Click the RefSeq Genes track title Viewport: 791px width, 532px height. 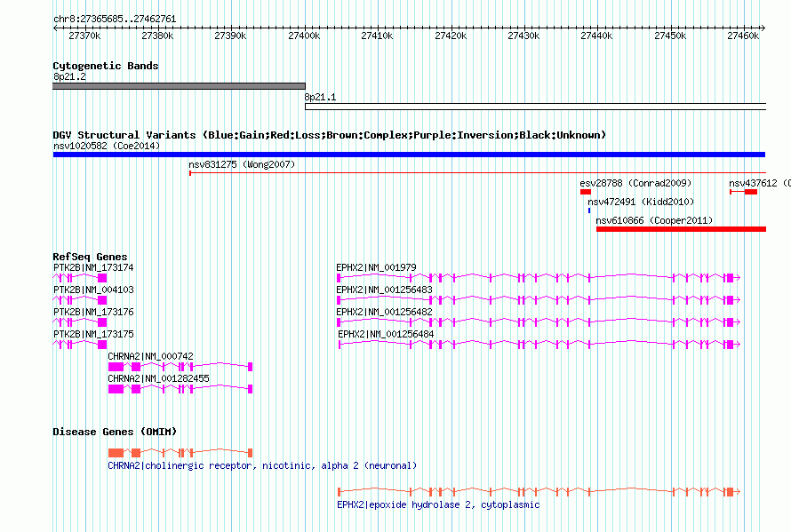(x=90, y=257)
